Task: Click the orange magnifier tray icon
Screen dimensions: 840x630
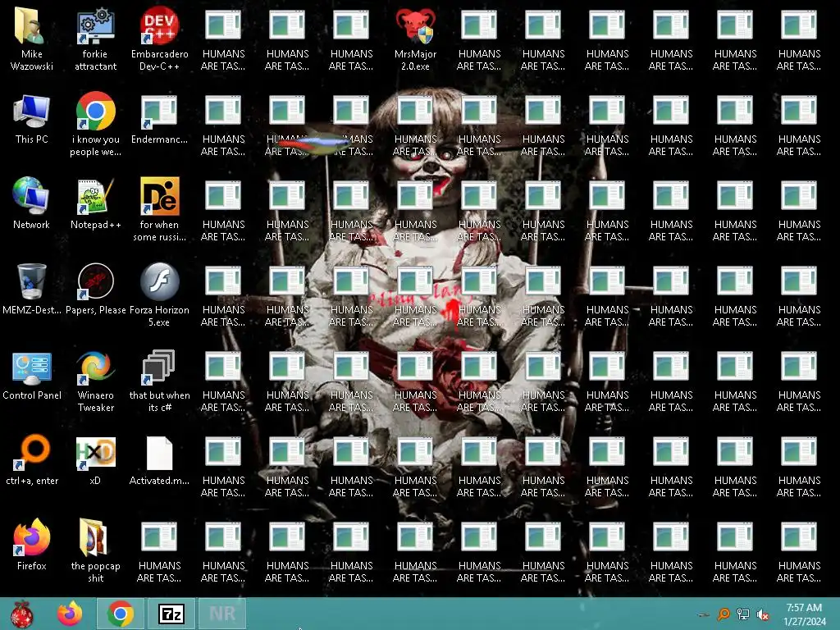Action: click(x=724, y=614)
